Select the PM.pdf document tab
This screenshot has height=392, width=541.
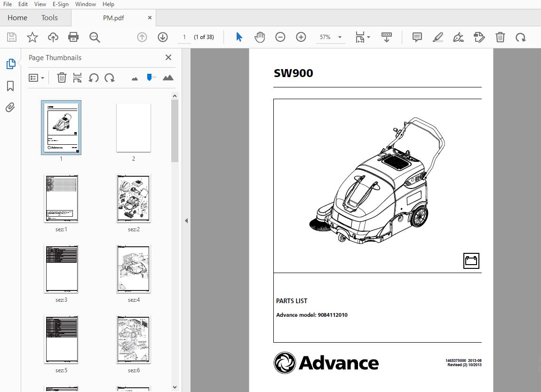coord(113,18)
